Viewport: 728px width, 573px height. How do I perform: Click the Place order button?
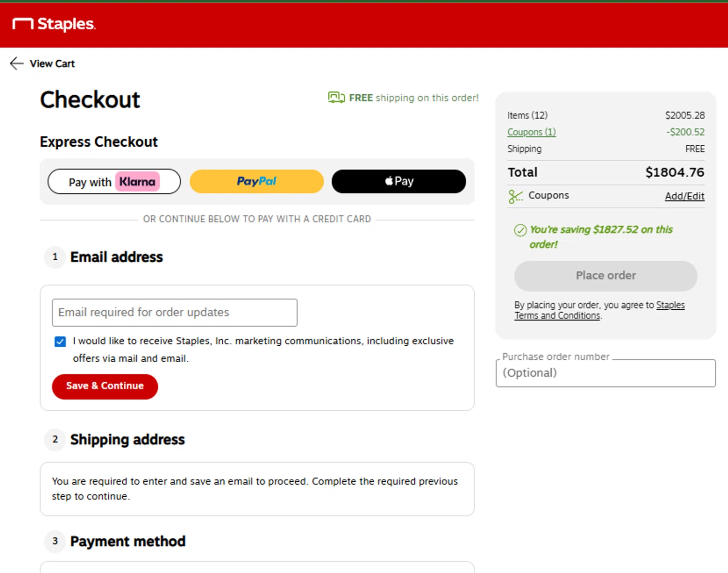[606, 276]
